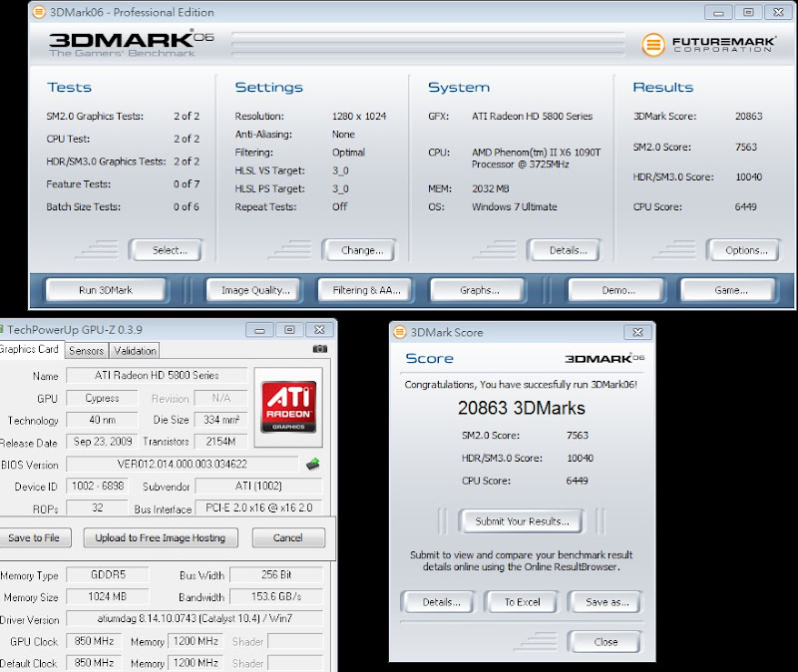Click Save to File in GPU-Z

coord(34,537)
